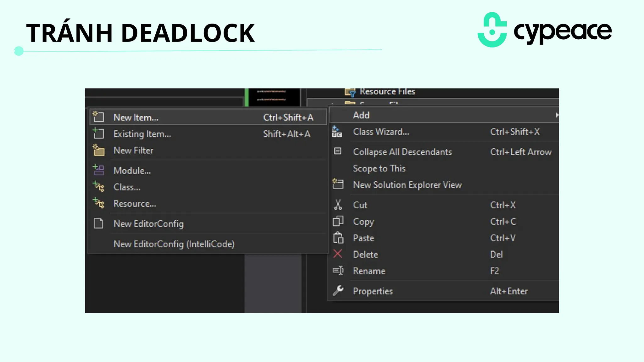This screenshot has width=644, height=362.
Task: Click the Existing Item icon
Action: point(98,134)
